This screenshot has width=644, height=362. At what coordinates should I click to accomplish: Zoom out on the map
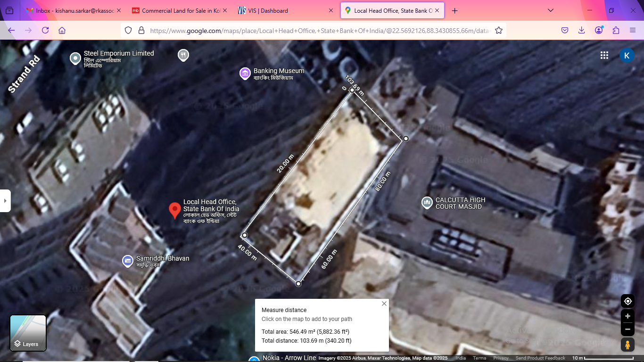click(x=627, y=329)
